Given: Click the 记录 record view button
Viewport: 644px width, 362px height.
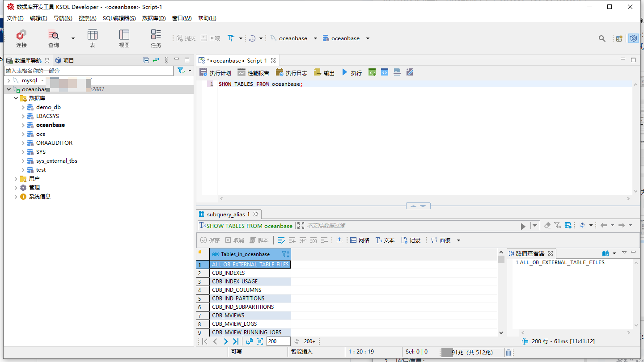Looking at the screenshot, I should click(x=411, y=240).
